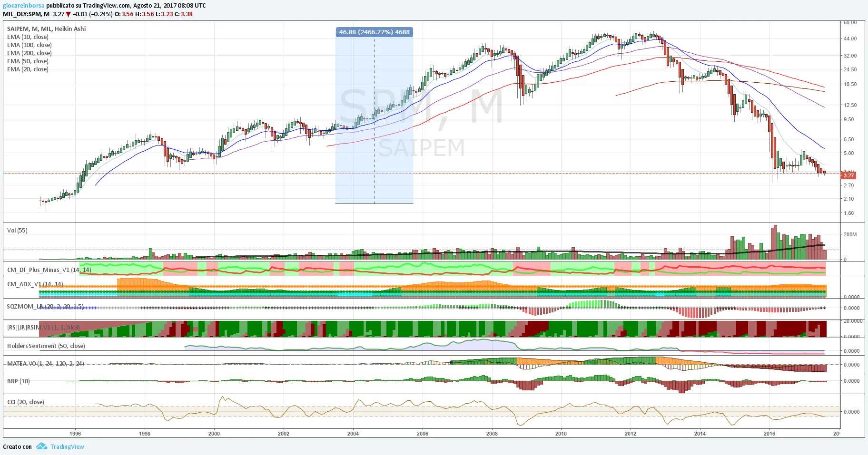Select the 'EMA (200, close)' legend entry

click(30, 53)
